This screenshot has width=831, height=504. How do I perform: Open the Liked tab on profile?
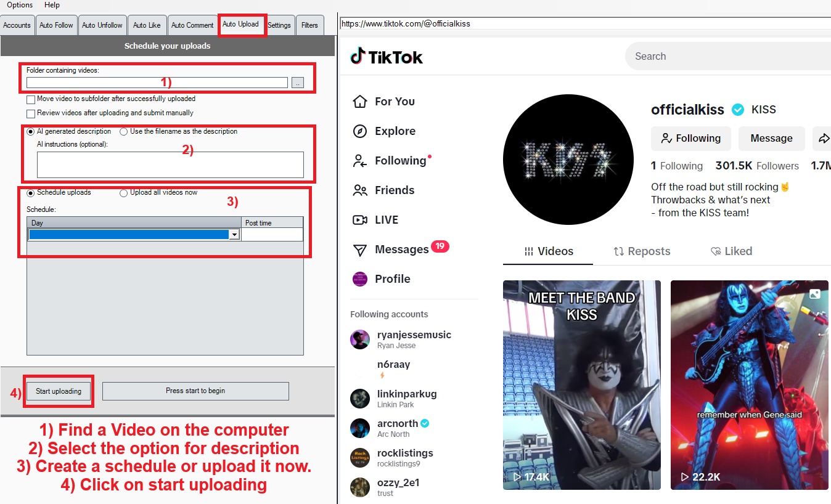click(731, 251)
